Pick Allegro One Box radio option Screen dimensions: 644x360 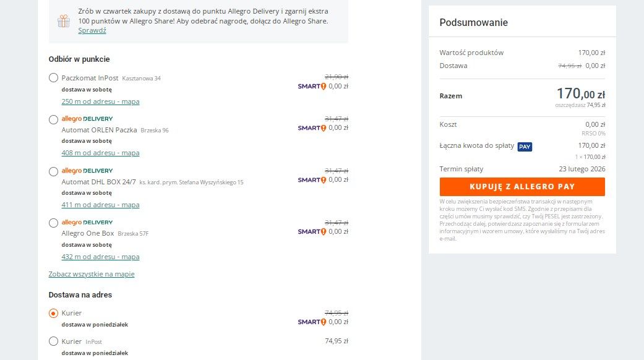tap(53, 223)
